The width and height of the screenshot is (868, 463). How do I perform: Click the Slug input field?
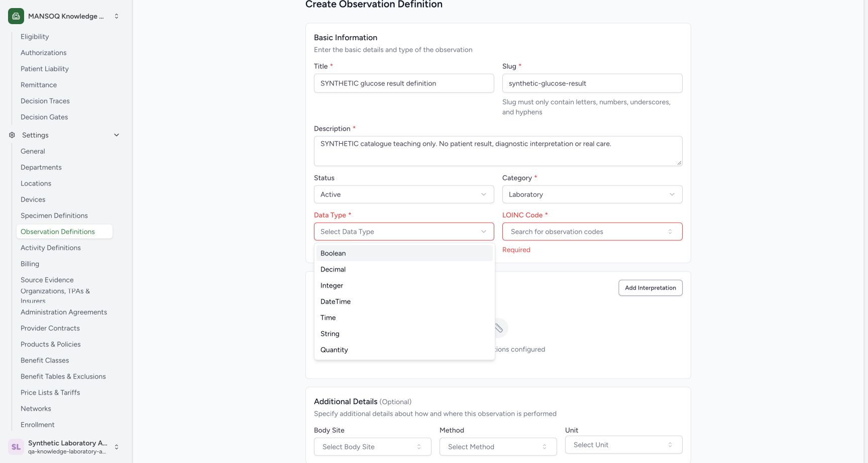(592, 83)
